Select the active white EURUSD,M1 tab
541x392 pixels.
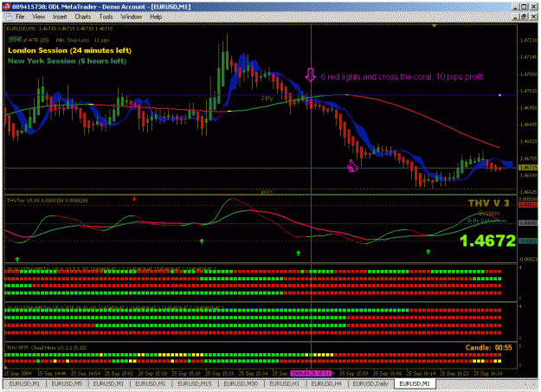[415, 383]
